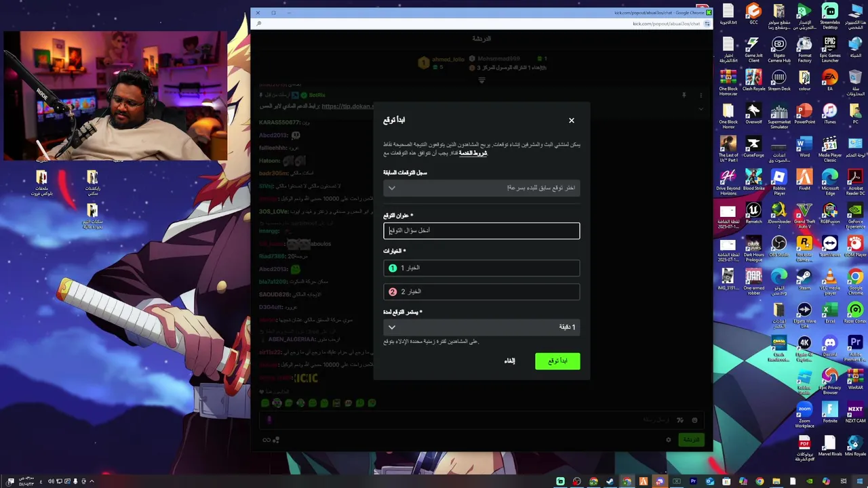Open Stream Deck desktop icon
This screenshot has height=488, width=868.
click(x=779, y=81)
